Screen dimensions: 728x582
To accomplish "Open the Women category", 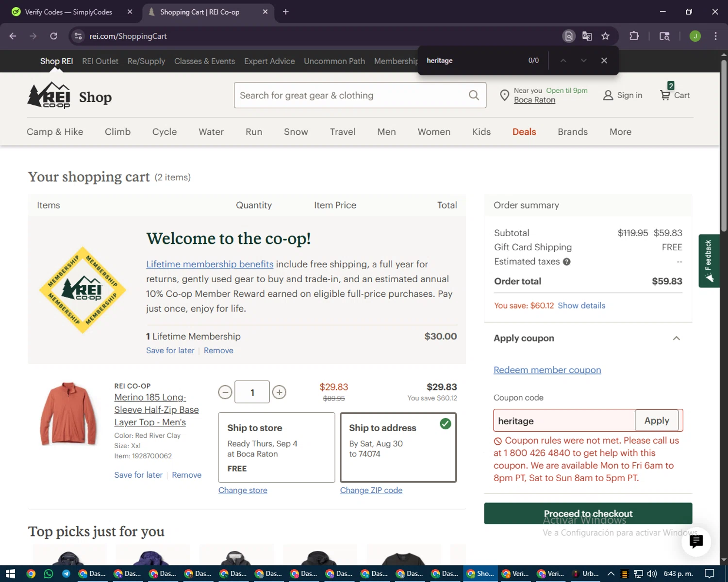I will [434, 132].
